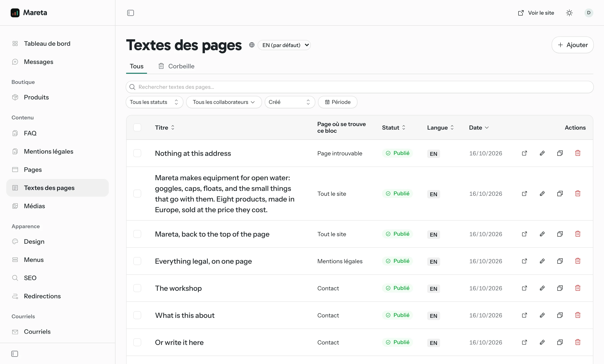The height and width of the screenshot is (364, 604).
Task: Open 'Mareta, back to the top' externally
Action: point(524,234)
